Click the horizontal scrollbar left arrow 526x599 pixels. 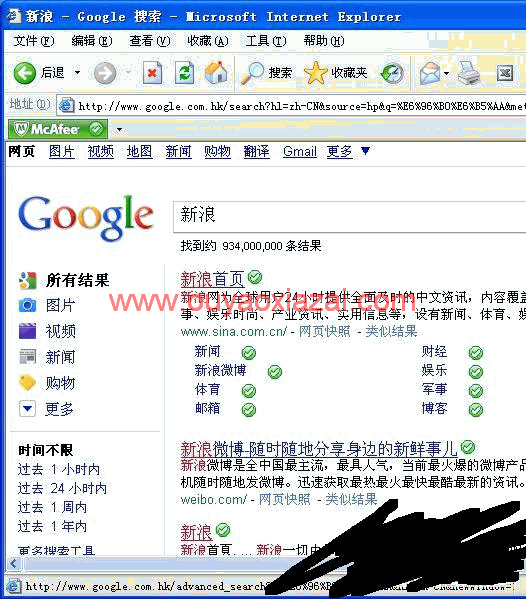click(x=14, y=563)
